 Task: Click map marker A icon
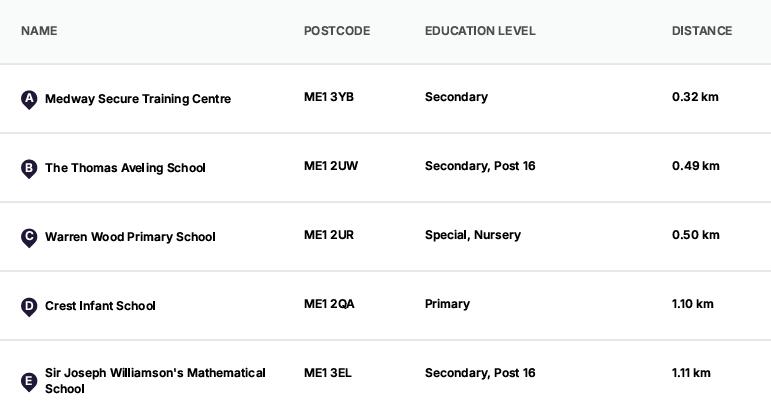(x=29, y=99)
